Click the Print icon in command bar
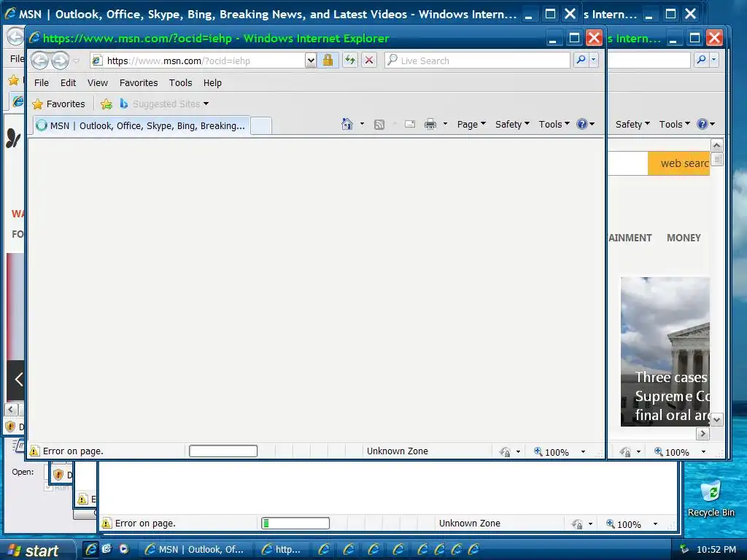 coord(430,124)
